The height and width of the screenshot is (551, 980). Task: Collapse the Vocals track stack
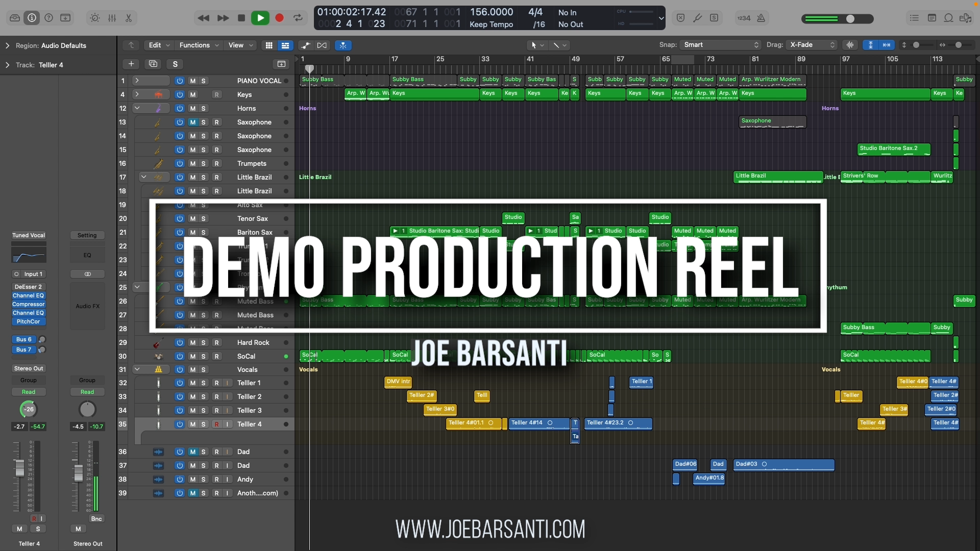pos(137,369)
